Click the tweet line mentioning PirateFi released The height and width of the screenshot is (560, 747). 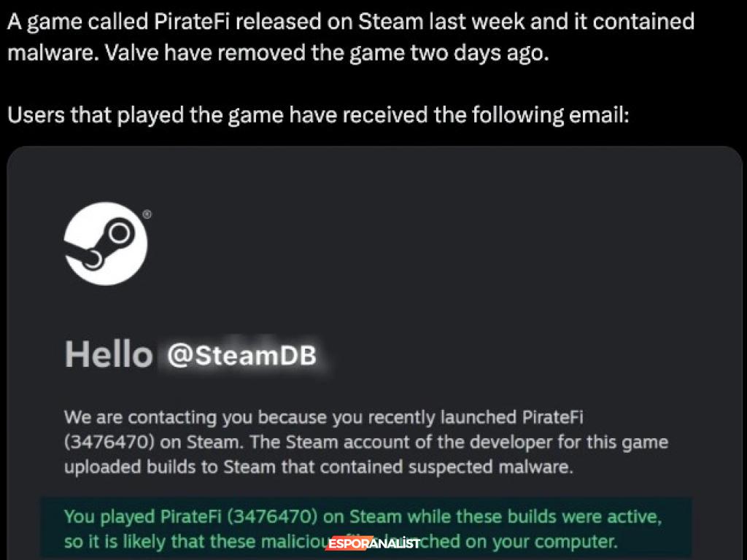tap(351, 22)
